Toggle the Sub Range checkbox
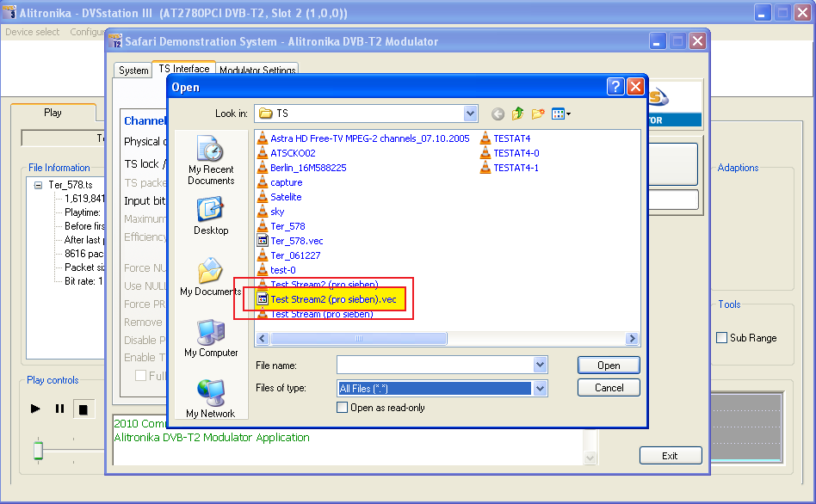This screenshot has width=816, height=504. (x=722, y=337)
